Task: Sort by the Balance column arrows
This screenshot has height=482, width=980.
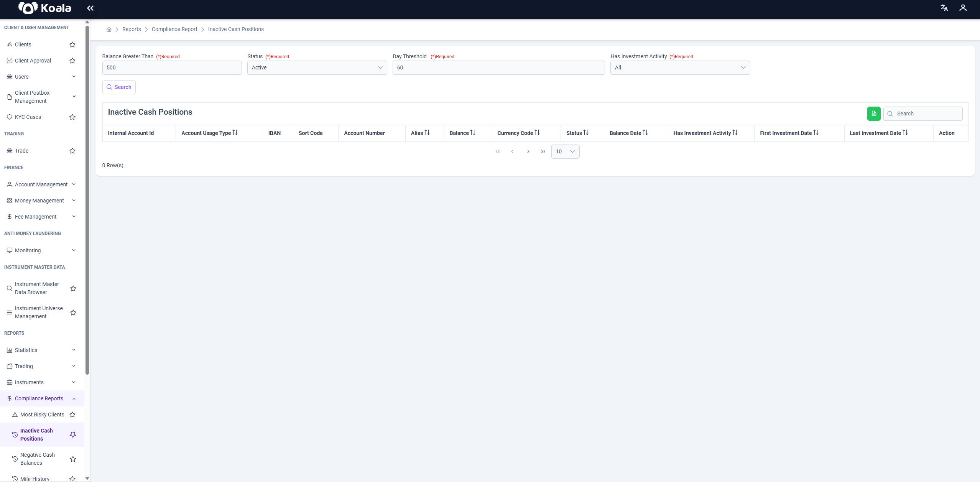Action: (473, 133)
